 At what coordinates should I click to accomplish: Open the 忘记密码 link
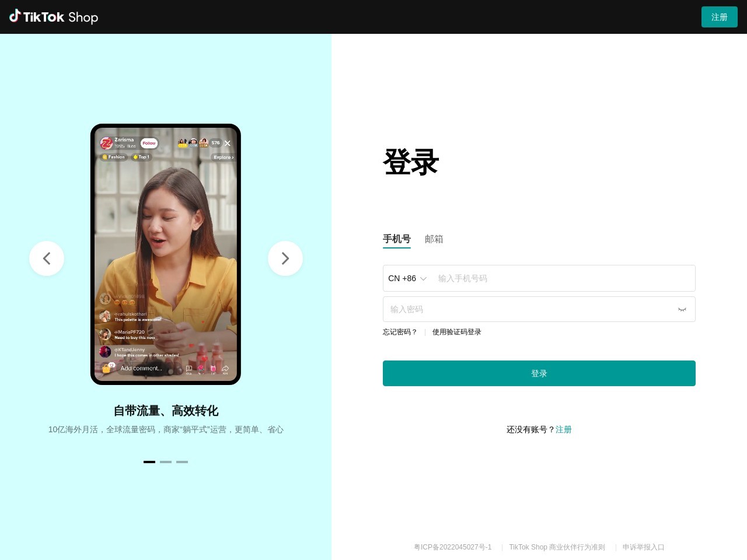pyautogui.click(x=400, y=332)
